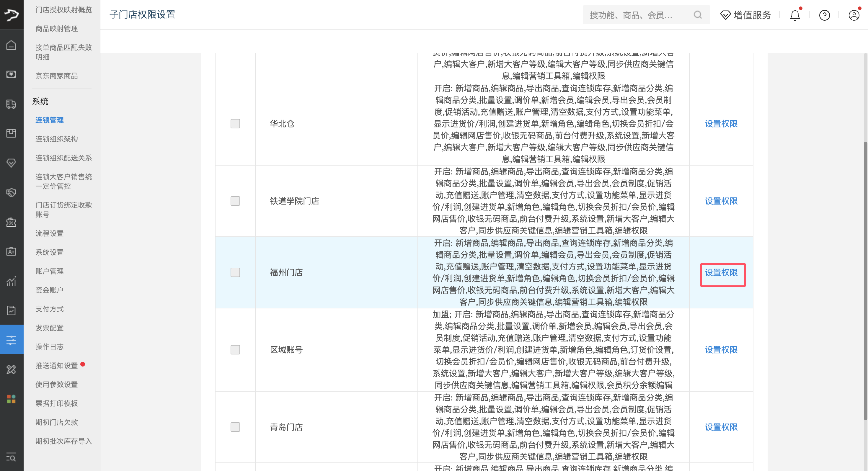Open the user account avatar icon
This screenshot has width=868, height=471.
(x=854, y=15)
